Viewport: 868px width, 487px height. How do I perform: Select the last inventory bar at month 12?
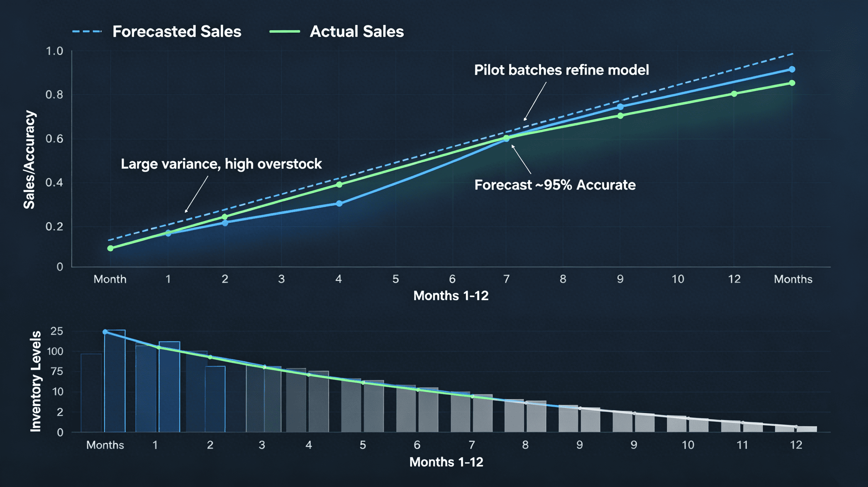click(x=807, y=429)
